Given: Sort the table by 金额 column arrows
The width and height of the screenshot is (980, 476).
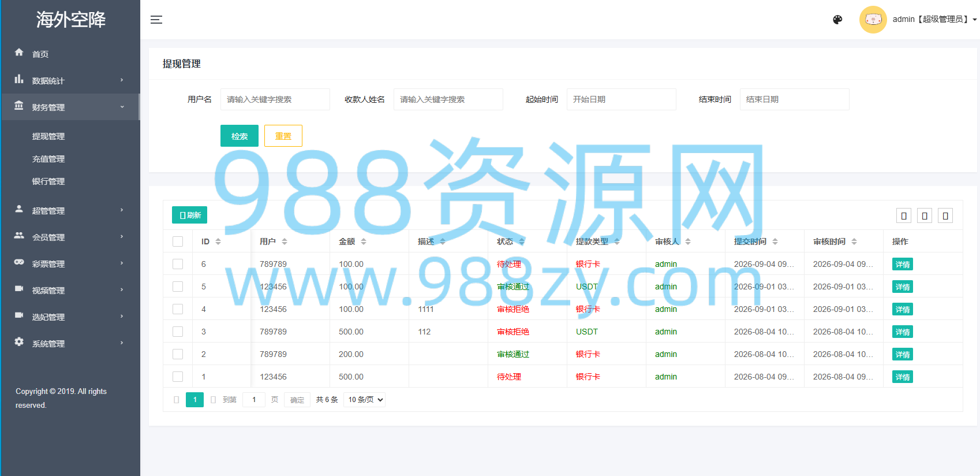Looking at the screenshot, I should coord(364,241).
